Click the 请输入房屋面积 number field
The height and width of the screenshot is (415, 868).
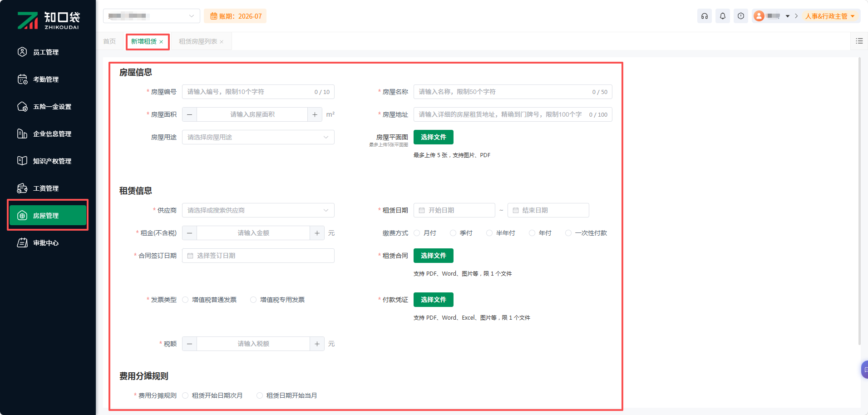252,114
